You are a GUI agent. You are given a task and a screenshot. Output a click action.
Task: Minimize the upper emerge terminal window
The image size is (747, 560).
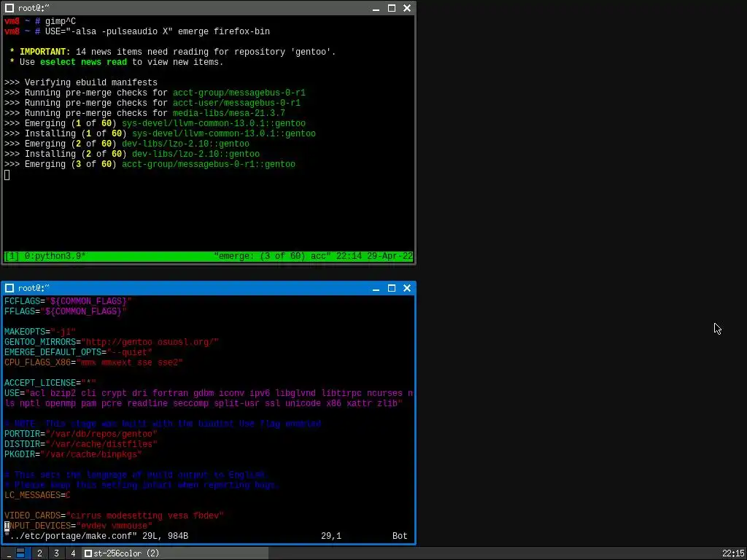pos(376,8)
